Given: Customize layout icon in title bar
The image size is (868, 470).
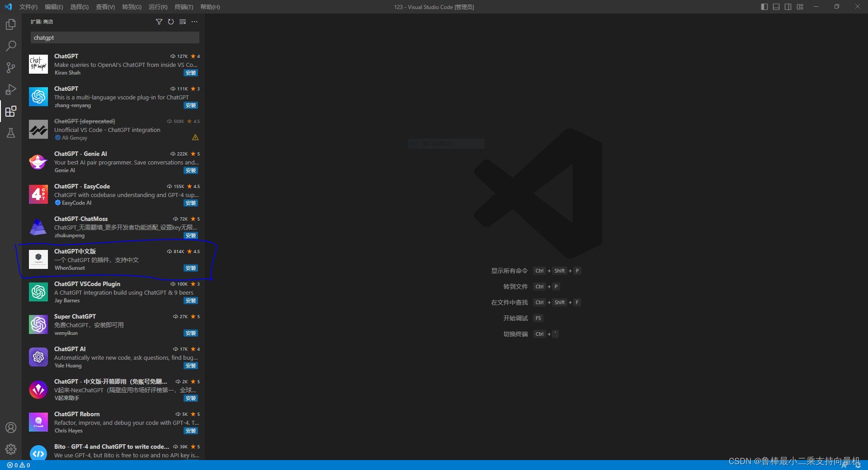Looking at the screenshot, I should tap(800, 7).
